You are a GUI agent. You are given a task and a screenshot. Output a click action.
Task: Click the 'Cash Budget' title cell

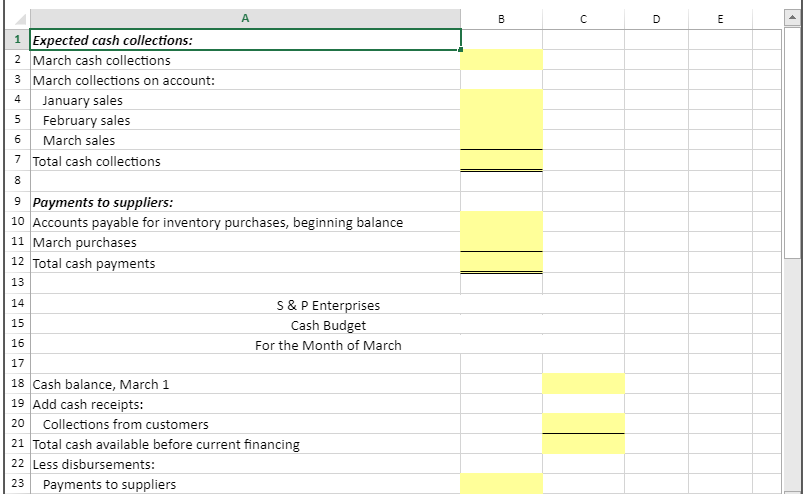[328, 325]
